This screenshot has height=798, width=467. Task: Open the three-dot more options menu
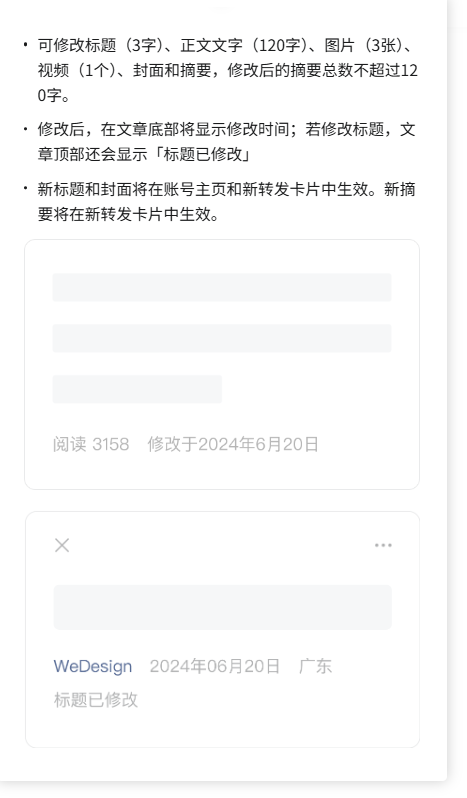coord(383,545)
